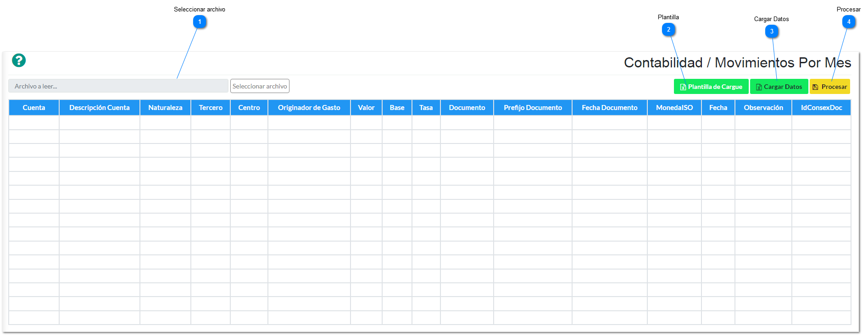The image size is (868, 336).
Task: Focus the 'Archivo a leer...' field
Action: tap(118, 86)
